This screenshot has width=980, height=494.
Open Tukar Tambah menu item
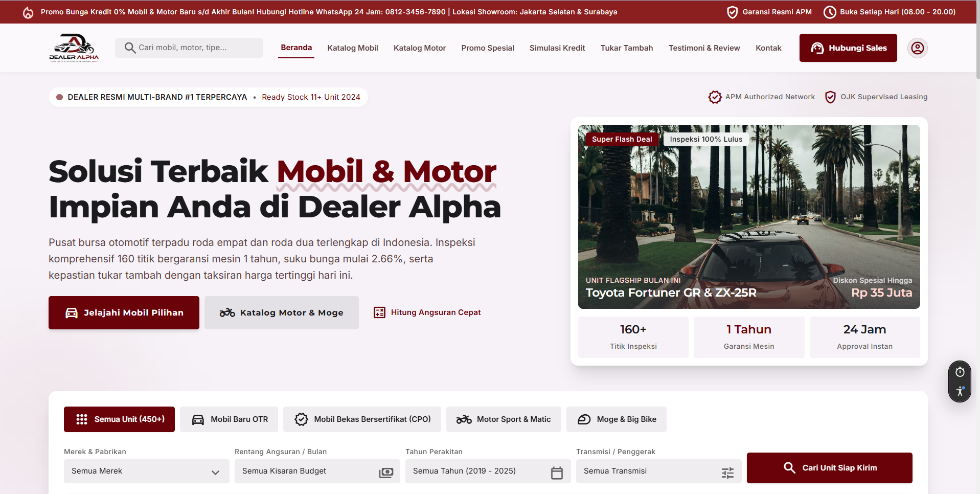coord(627,48)
